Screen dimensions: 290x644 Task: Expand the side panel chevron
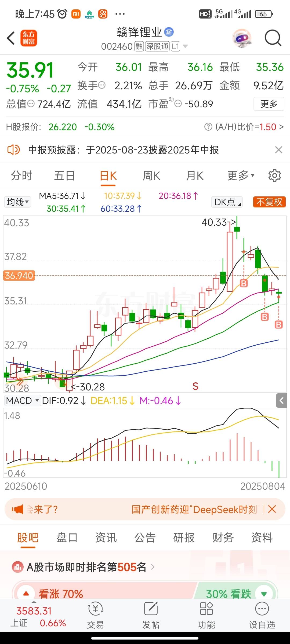(x=281, y=401)
